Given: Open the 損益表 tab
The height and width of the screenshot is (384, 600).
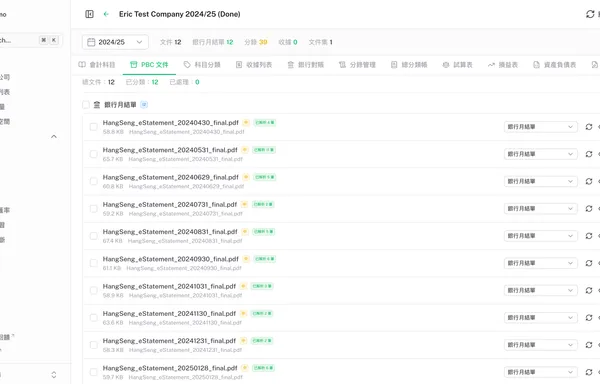Looking at the screenshot, I should [503, 65].
